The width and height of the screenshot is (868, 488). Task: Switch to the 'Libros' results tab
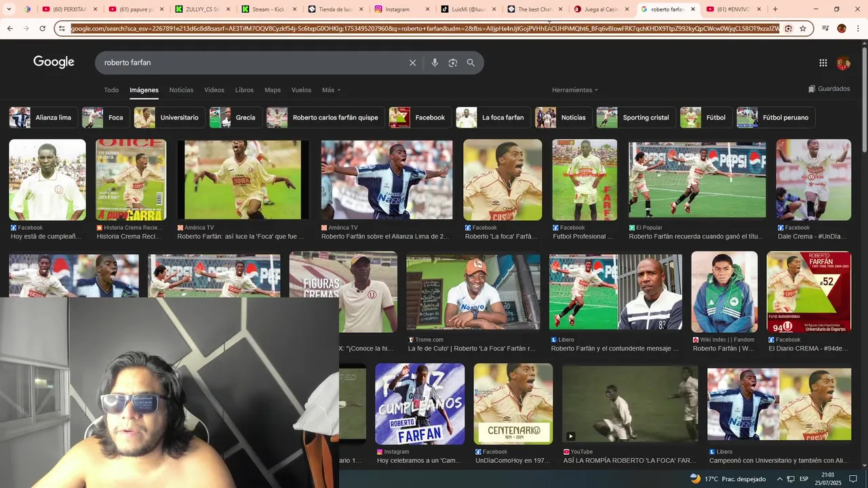244,90
